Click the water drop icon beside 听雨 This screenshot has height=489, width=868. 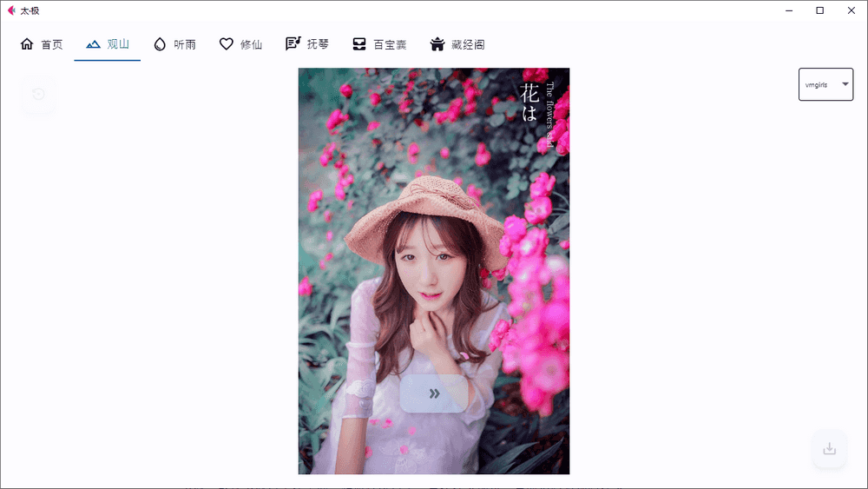pyautogui.click(x=160, y=44)
